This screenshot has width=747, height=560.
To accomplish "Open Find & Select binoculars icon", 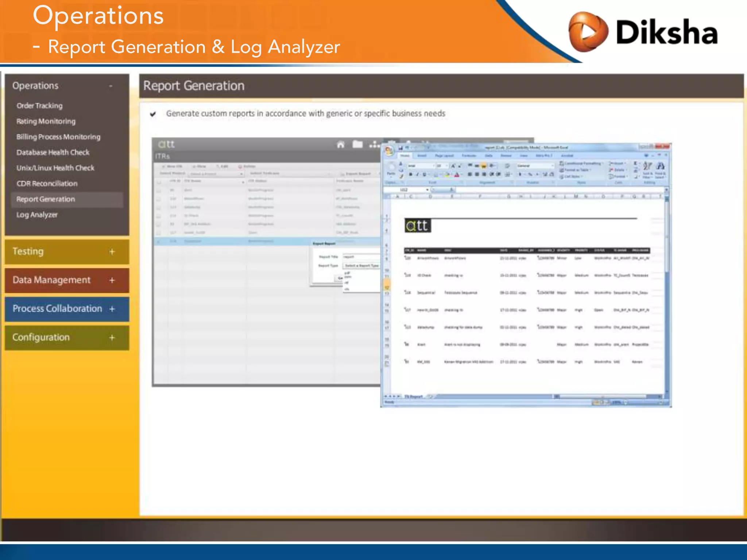I will click(660, 170).
